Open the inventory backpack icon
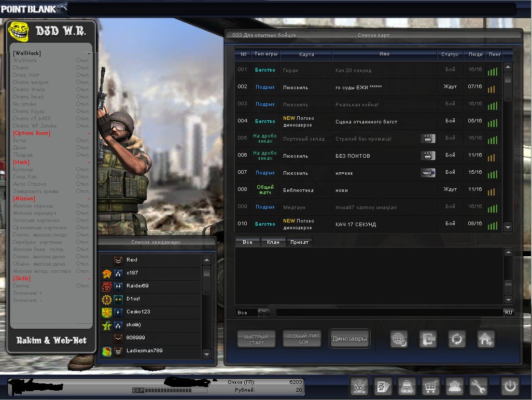The image size is (532, 400). click(x=407, y=387)
